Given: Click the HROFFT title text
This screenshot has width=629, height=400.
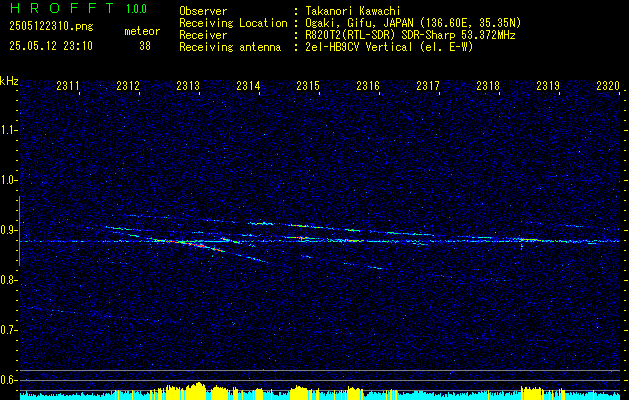Looking at the screenshot, I should tap(62, 8).
